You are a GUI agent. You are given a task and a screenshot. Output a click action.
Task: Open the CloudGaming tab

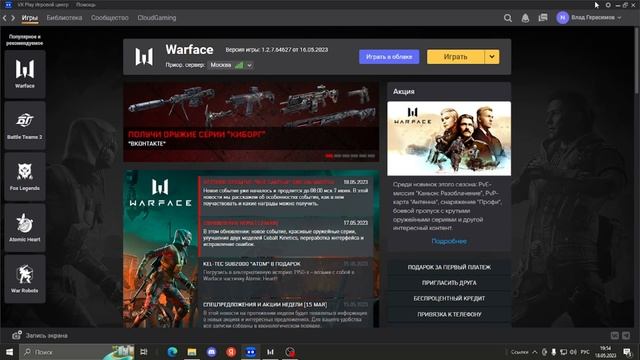coord(157,18)
